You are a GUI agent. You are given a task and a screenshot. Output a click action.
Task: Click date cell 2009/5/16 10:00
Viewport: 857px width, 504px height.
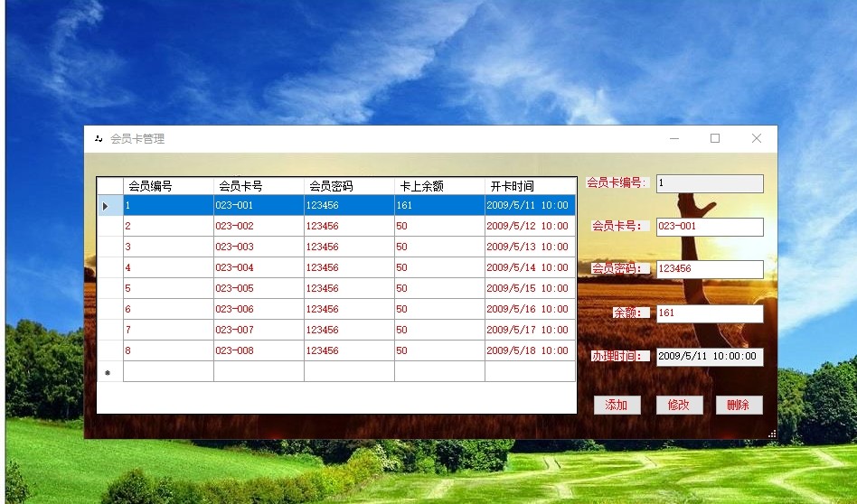tap(530, 309)
